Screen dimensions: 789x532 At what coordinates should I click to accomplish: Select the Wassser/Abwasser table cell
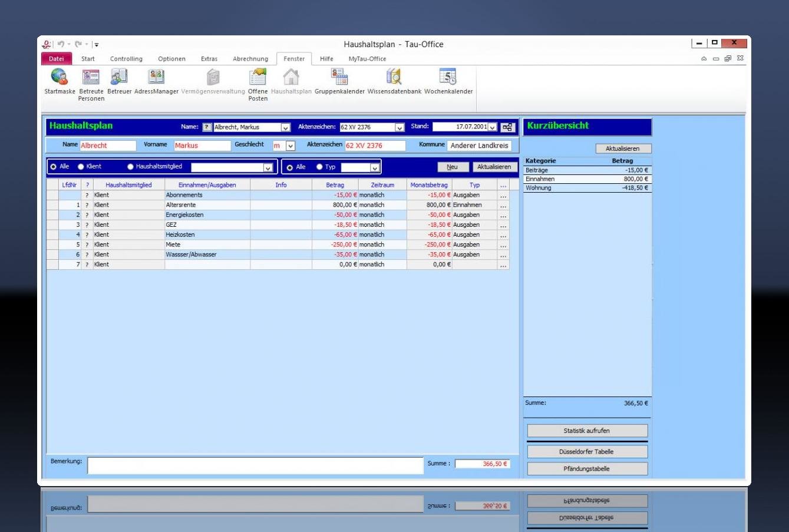point(207,255)
